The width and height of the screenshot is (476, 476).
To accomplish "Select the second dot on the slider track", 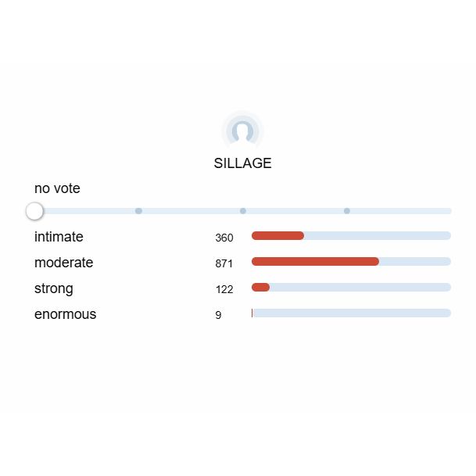I will point(243,211).
